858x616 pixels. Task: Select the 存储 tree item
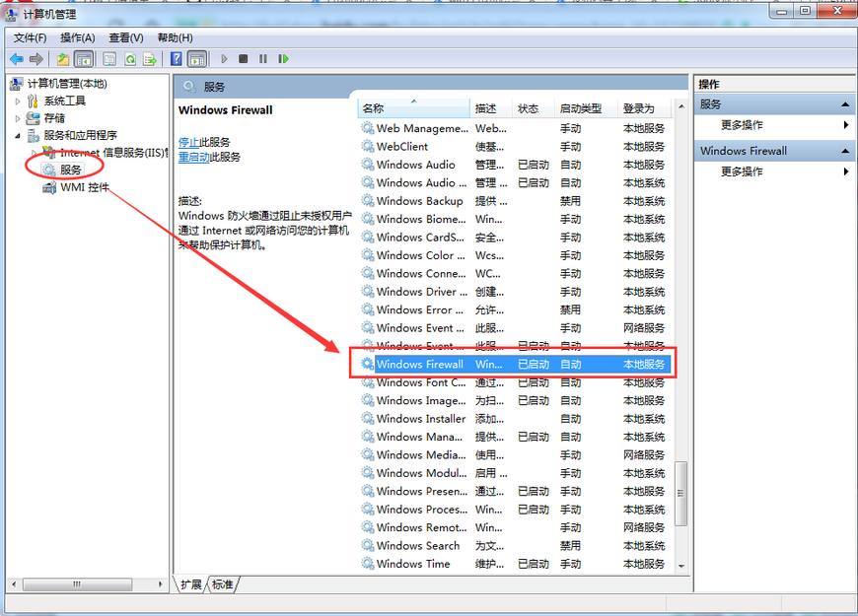(46, 118)
